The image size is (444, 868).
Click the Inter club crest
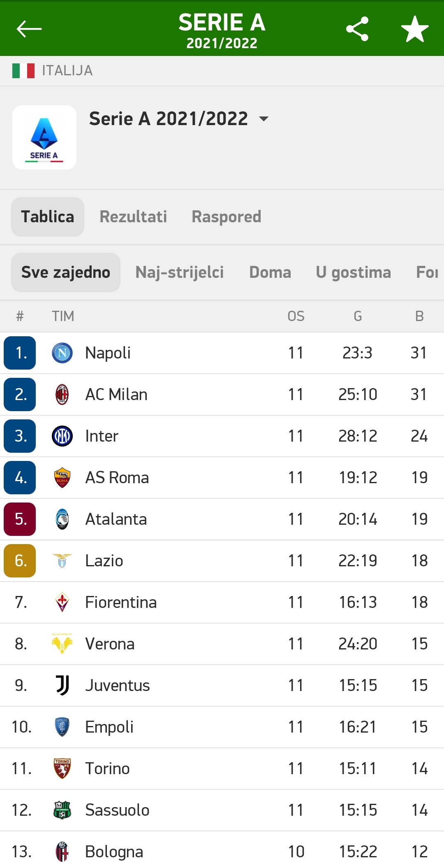(x=62, y=436)
